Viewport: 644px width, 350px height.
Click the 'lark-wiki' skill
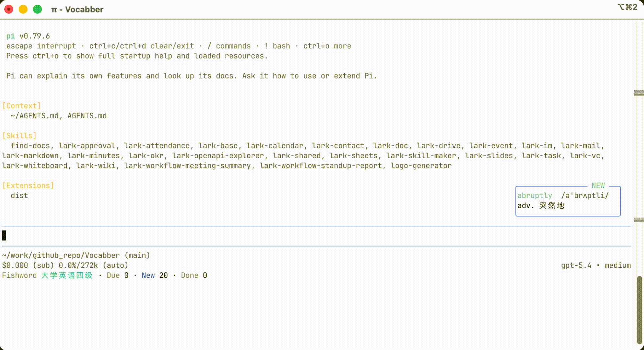click(x=96, y=166)
